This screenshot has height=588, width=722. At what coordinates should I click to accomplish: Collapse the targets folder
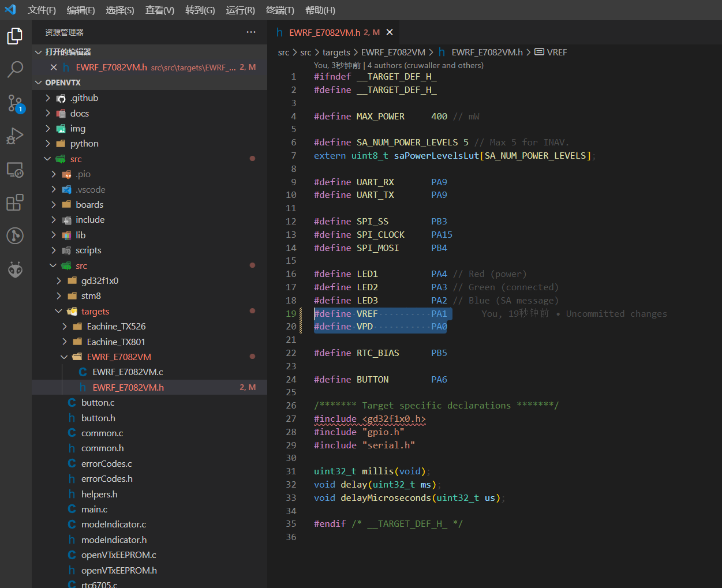(95, 311)
